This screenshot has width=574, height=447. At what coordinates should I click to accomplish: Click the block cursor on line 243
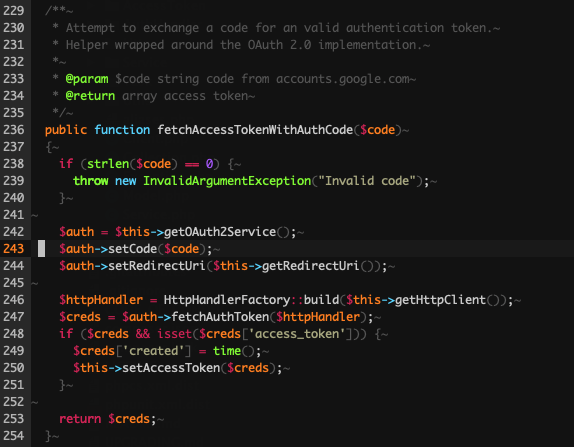point(41,249)
